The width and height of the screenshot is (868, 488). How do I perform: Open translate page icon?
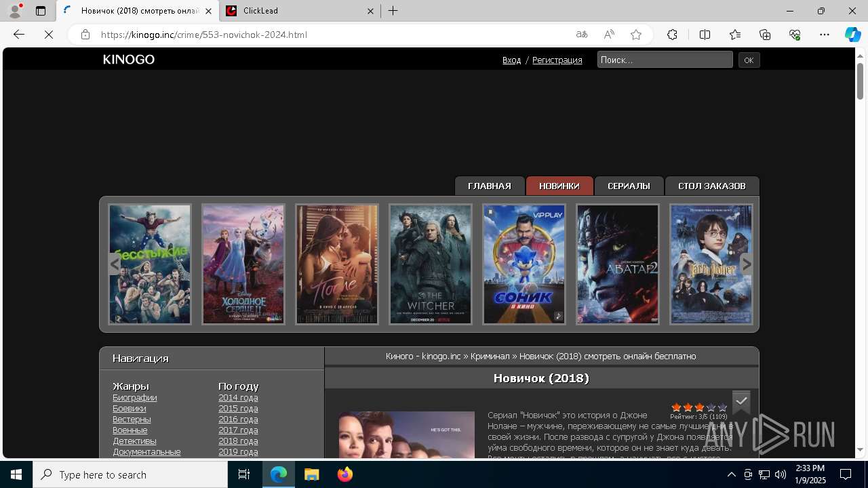point(582,35)
